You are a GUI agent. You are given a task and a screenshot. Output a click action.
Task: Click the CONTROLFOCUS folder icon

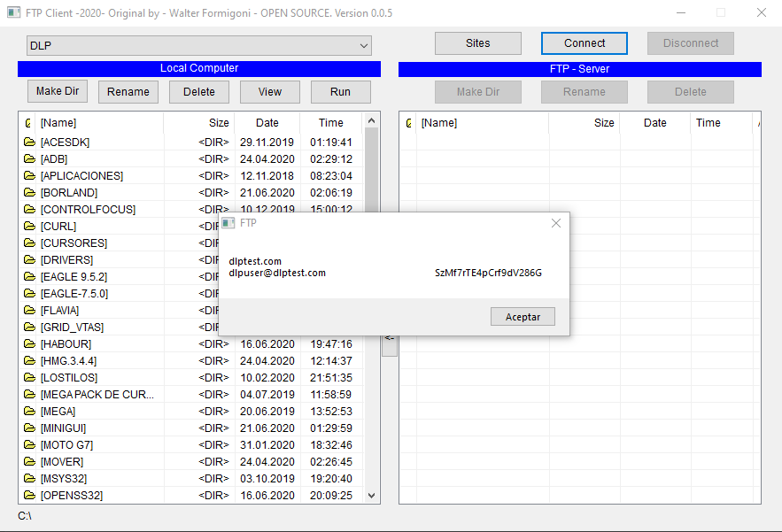(x=29, y=210)
